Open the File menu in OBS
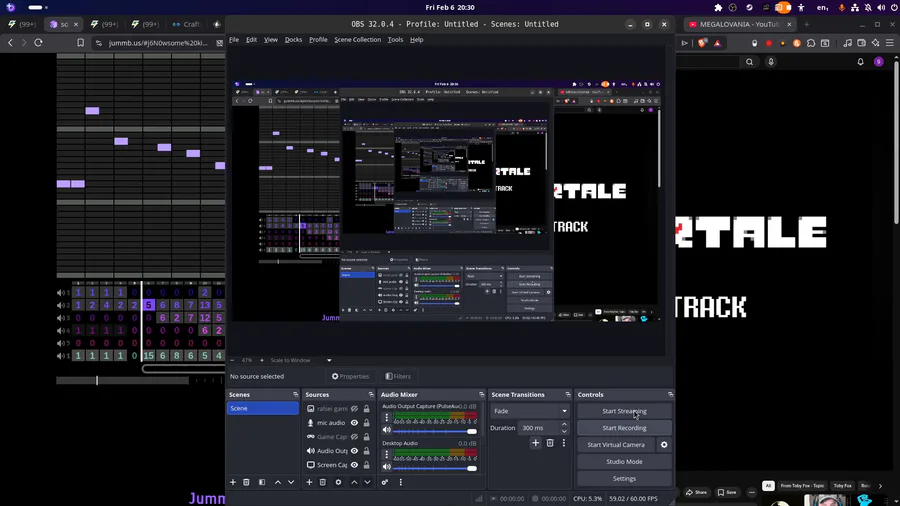This screenshot has width=900, height=506. [x=234, y=40]
